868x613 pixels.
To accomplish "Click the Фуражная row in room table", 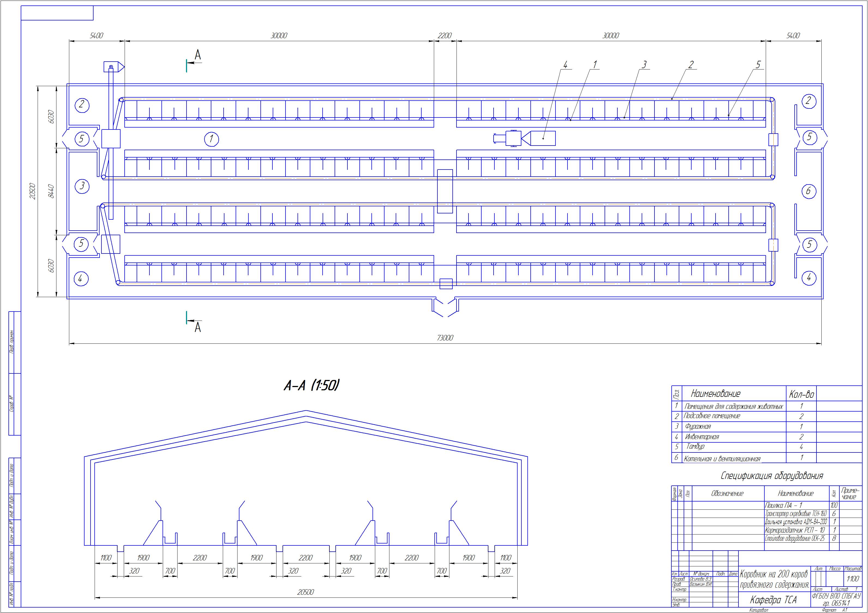I will 698,426.
